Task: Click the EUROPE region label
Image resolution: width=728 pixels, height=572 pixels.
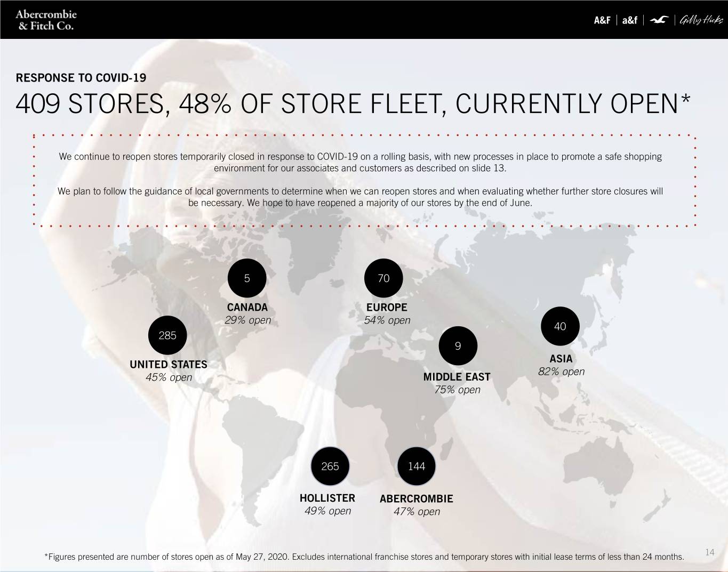Action: pyautogui.click(x=387, y=307)
